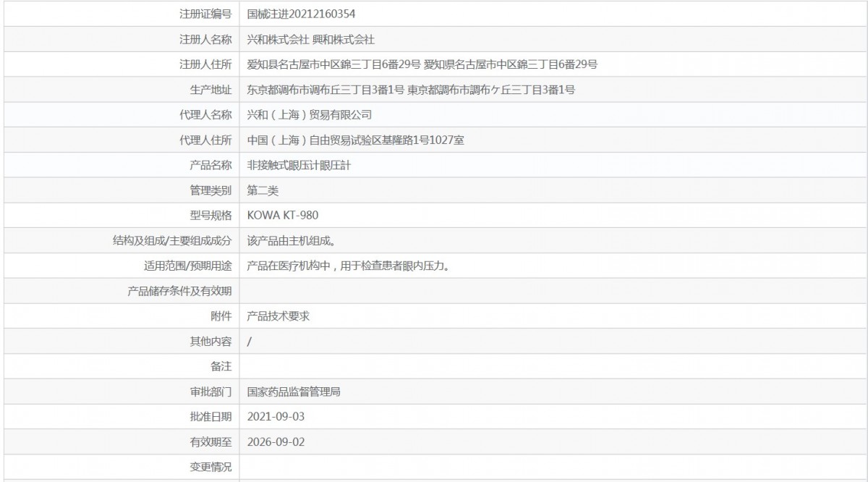Open the attachment 产品技术要求
Screen dimensions: 868x482
(278, 316)
